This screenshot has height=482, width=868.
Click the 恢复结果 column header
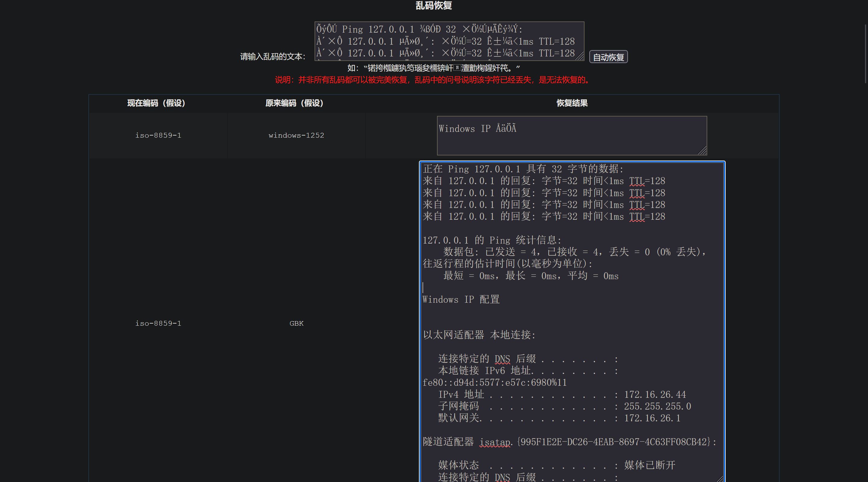click(x=572, y=103)
